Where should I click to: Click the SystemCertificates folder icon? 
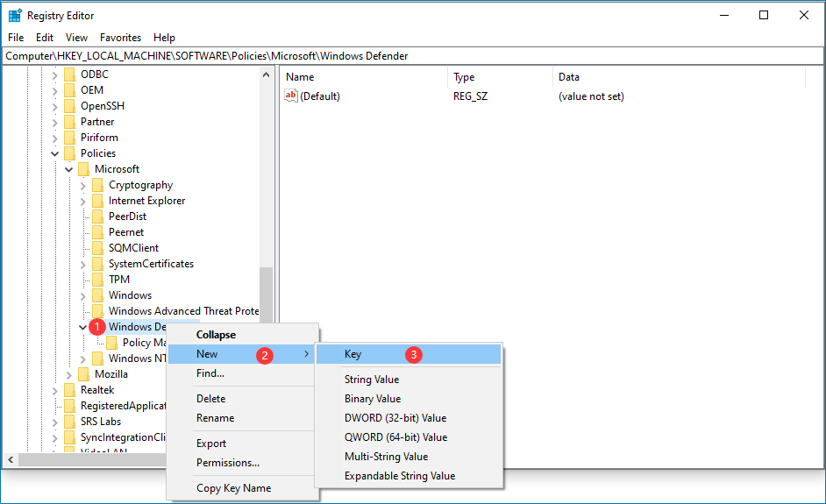(x=97, y=264)
